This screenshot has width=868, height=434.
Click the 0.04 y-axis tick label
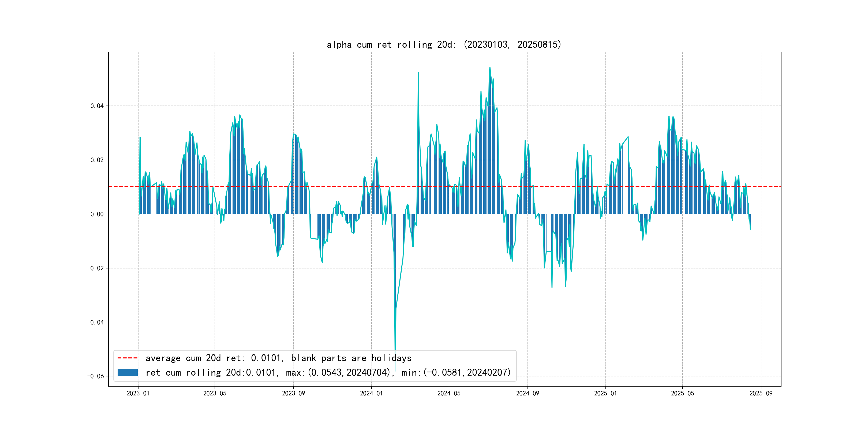pos(97,106)
